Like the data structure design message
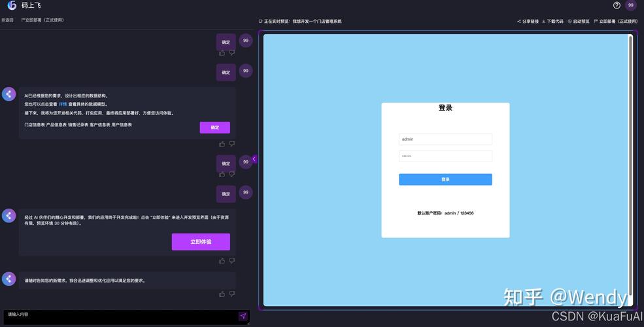This screenshot has height=327, width=644. tap(222, 144)
